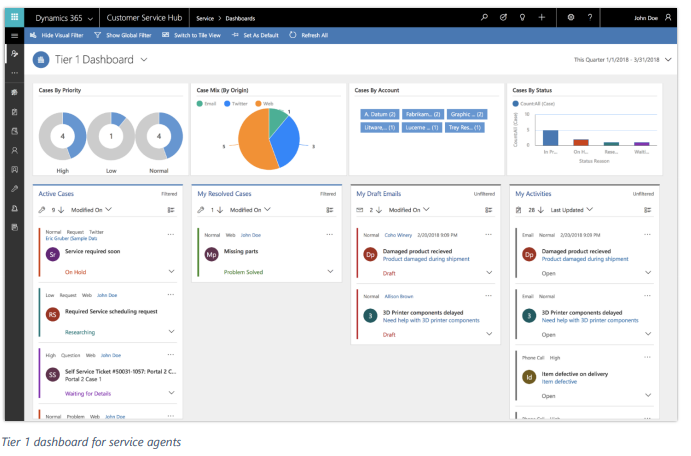
Task: Open Alison Brown link in draft emails
Action: click(x=399, y=297)
